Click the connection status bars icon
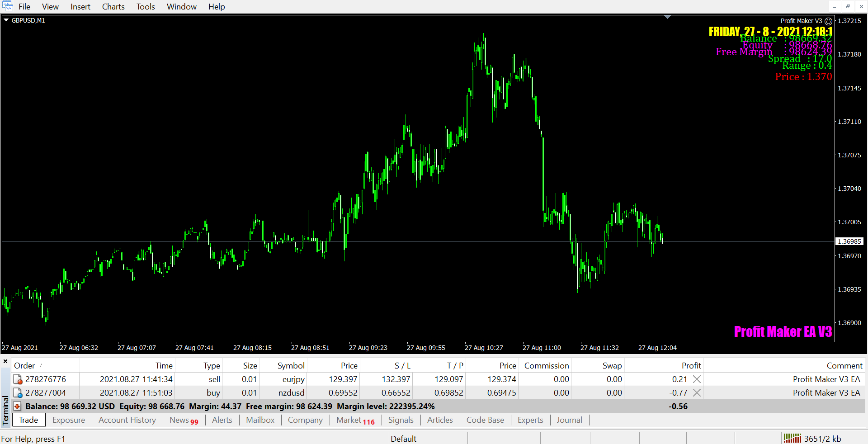 pyautogui.click(x=792, y=438)
